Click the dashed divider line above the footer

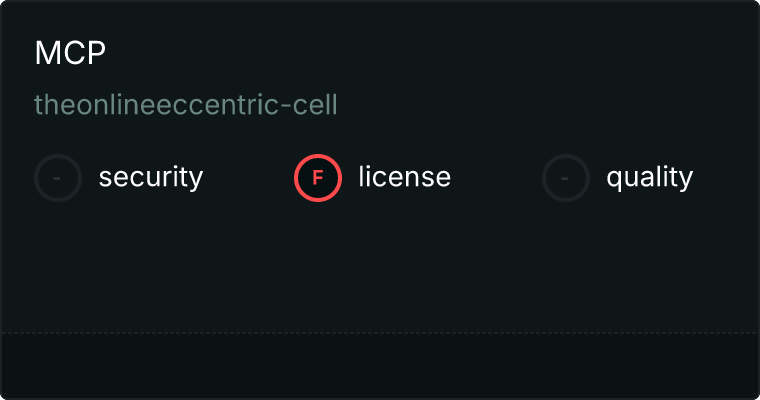point(380,332)
